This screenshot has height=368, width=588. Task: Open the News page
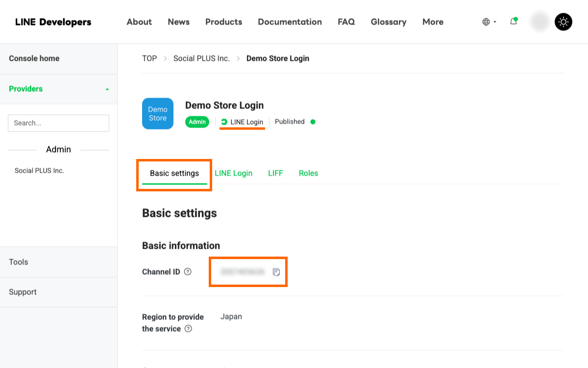click(178, 22)
